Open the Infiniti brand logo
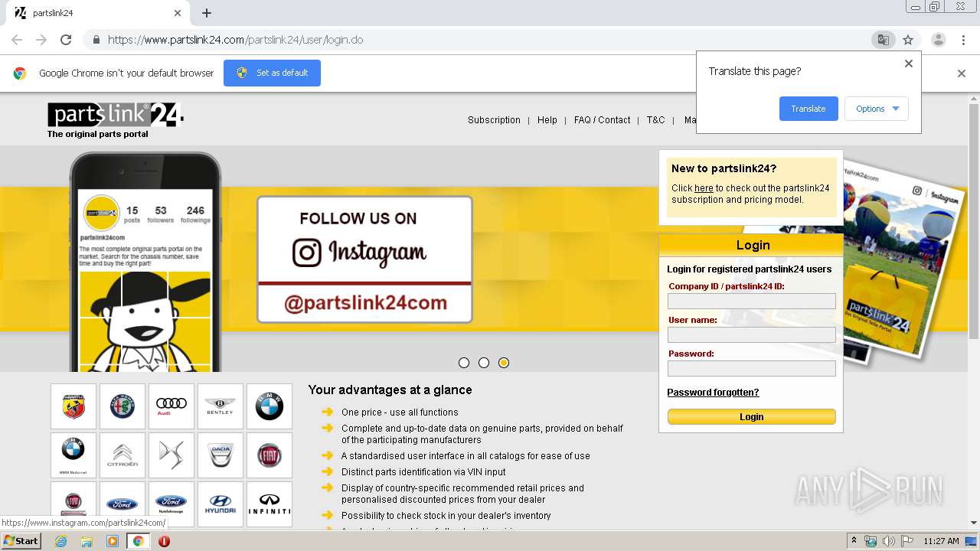 [x=269, y=504]
